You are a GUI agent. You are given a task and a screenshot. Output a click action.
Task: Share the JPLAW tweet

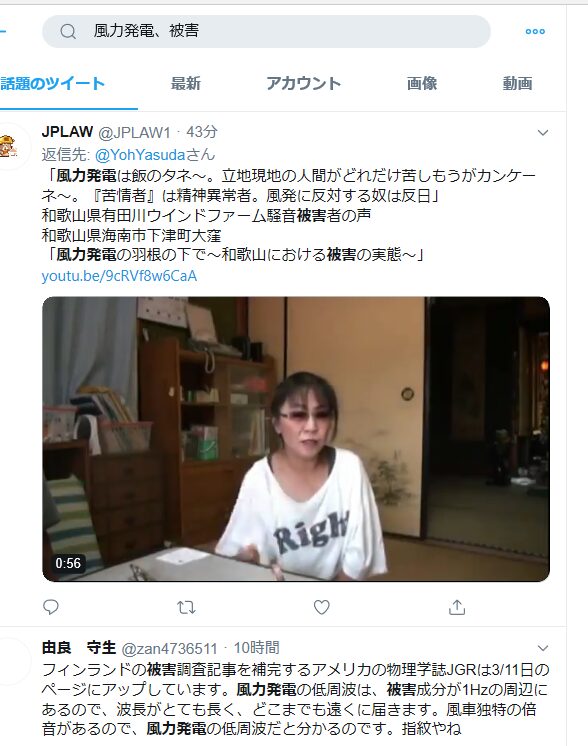(x=457, y=607)
